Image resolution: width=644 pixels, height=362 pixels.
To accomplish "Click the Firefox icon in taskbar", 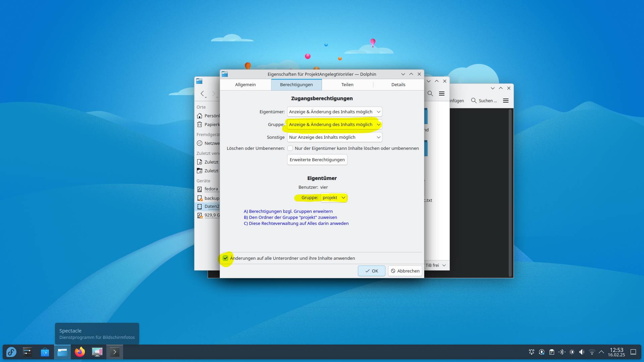I will coord(79,352).
